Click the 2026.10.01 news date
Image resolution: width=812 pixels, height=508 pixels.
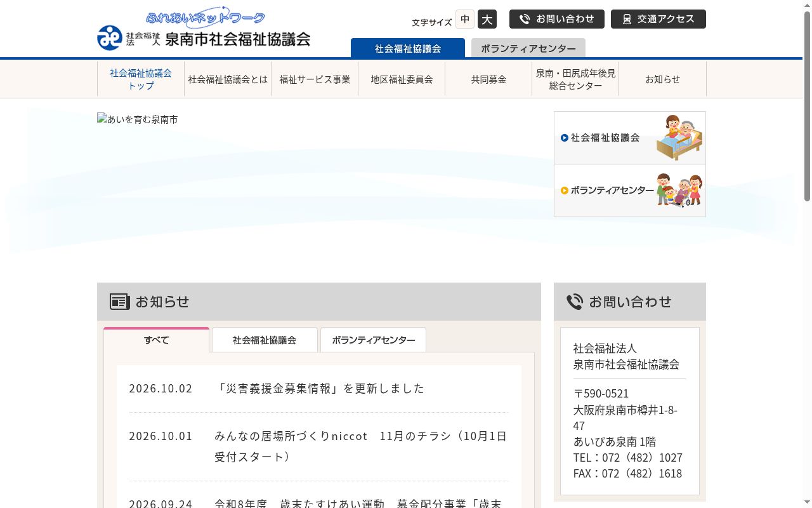[160, 436]
